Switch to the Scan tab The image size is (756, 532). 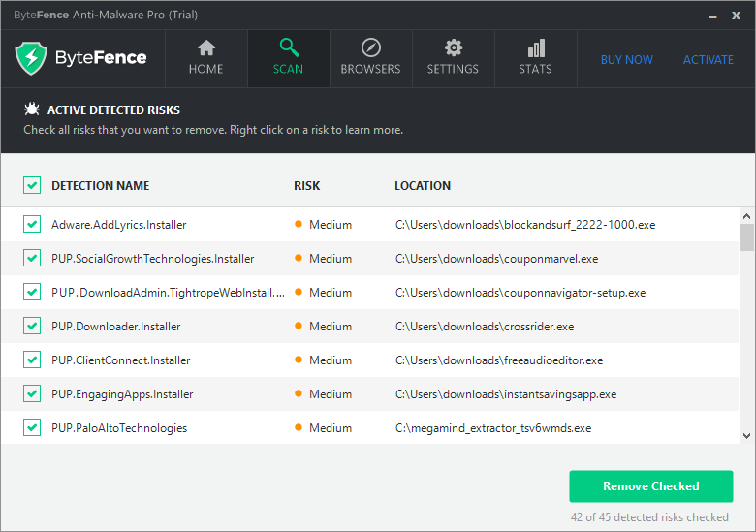[288, 58]
